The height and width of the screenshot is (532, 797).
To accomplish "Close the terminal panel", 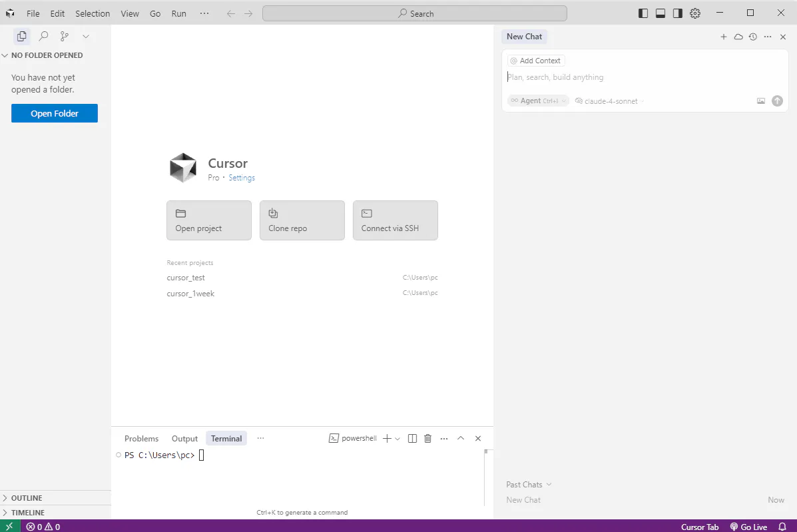I will (x=478, y=439).
